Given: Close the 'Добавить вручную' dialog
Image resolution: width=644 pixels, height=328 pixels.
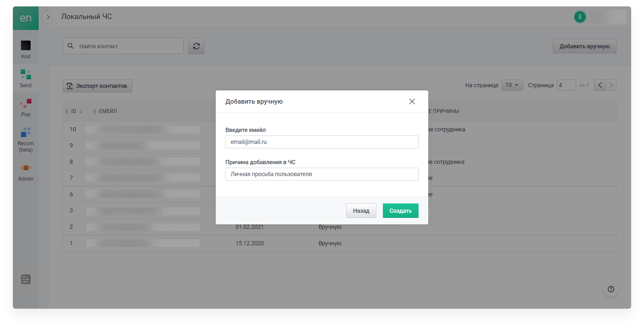Looking at the screenshot, I should pyautogui.click(x=412, y=101).
